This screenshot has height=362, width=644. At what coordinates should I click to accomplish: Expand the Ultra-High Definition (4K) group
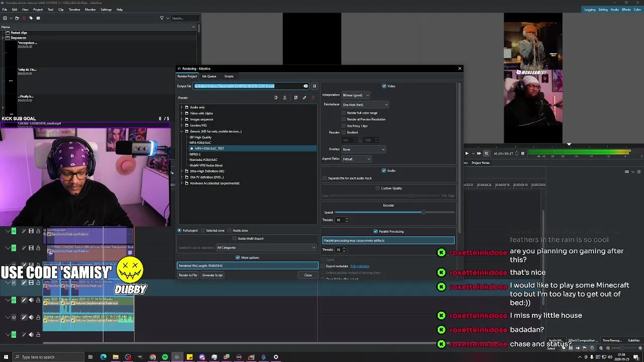tap(181, 171)
